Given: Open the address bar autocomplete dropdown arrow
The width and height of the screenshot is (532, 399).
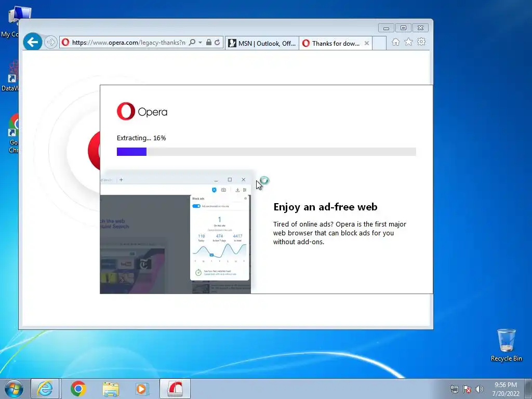Looking at the screenshot, I should [x=200, y=43].
